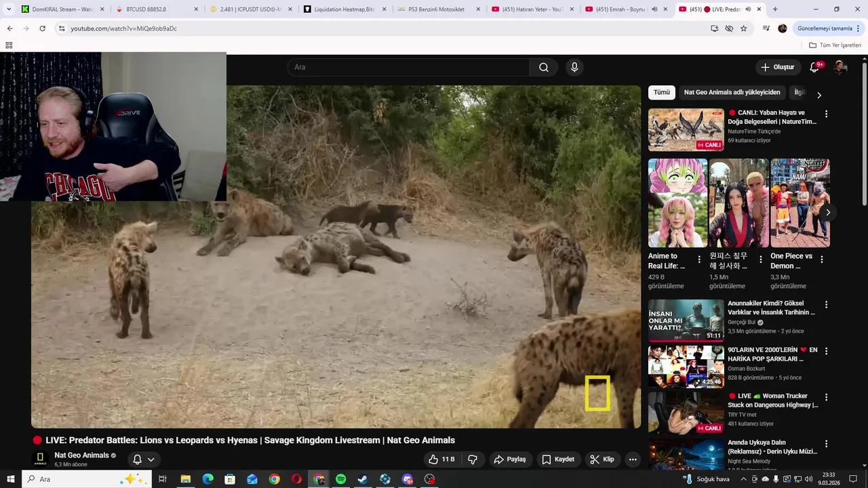Click the Klip clip button
Viewport: 868px width, 488px height.
click(602, 460)
